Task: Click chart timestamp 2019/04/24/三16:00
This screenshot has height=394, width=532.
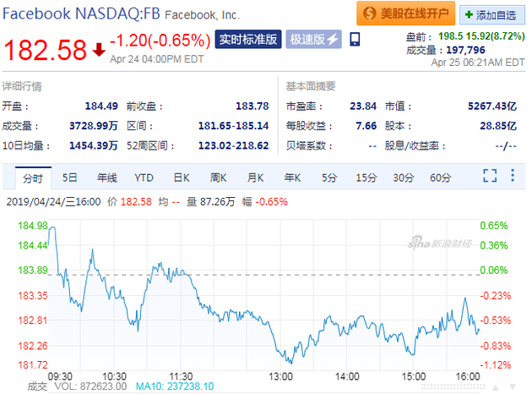Action: pos(53,202)
